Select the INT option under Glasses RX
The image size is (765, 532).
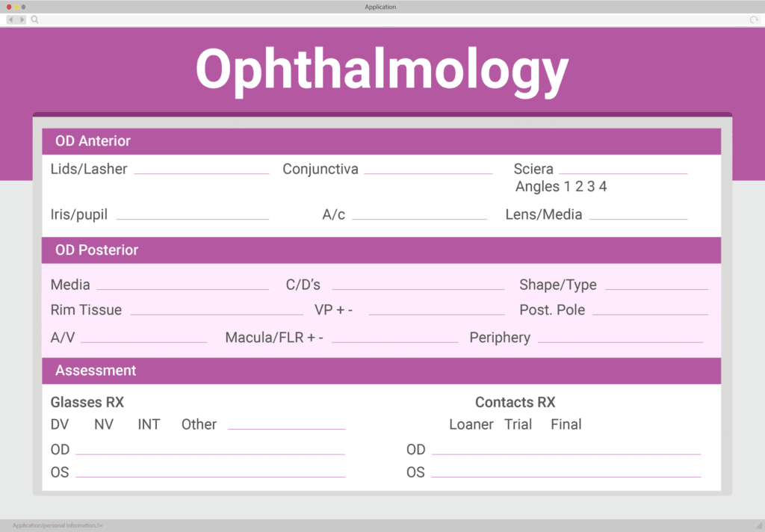[148, 424]
